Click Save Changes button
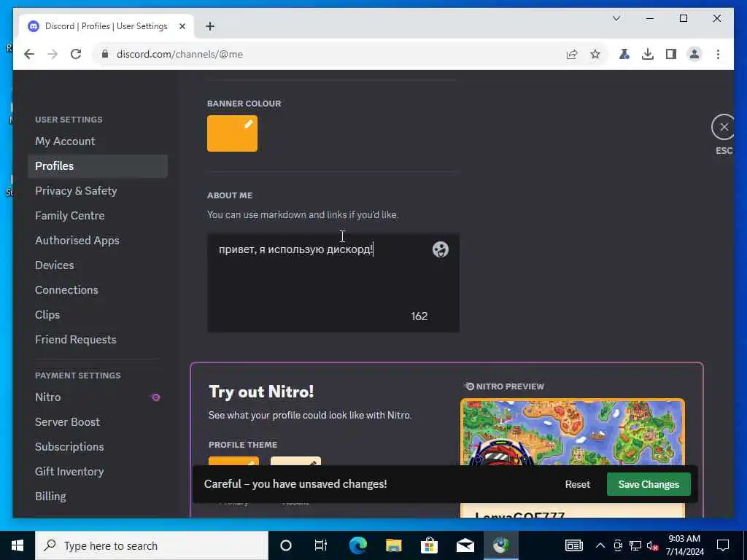747x560 pixels. (x=649, y=484)
